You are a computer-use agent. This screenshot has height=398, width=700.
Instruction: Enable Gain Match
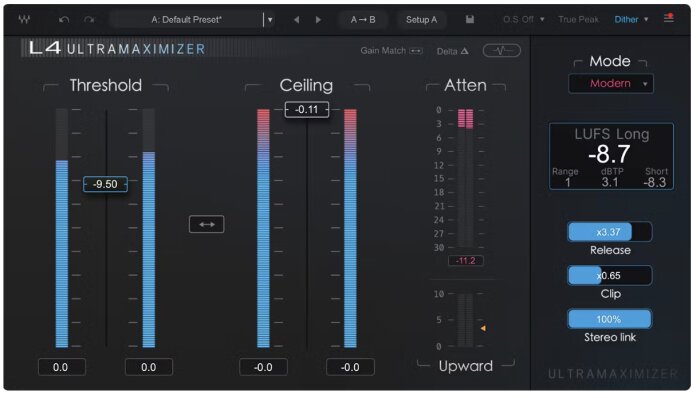(x=392, y=51)
